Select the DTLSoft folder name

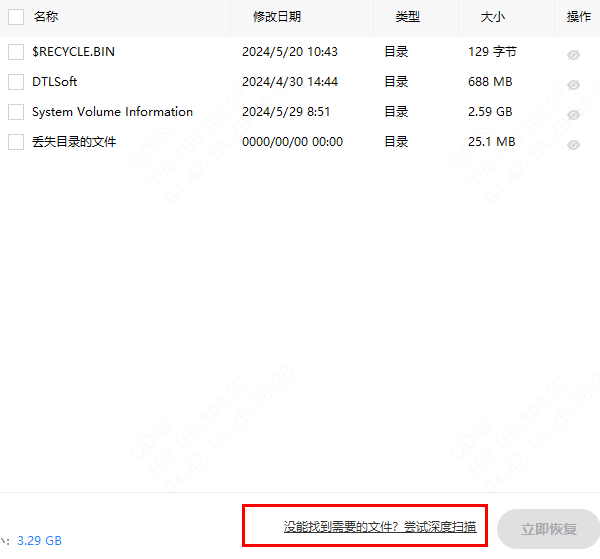click(54, 82)
